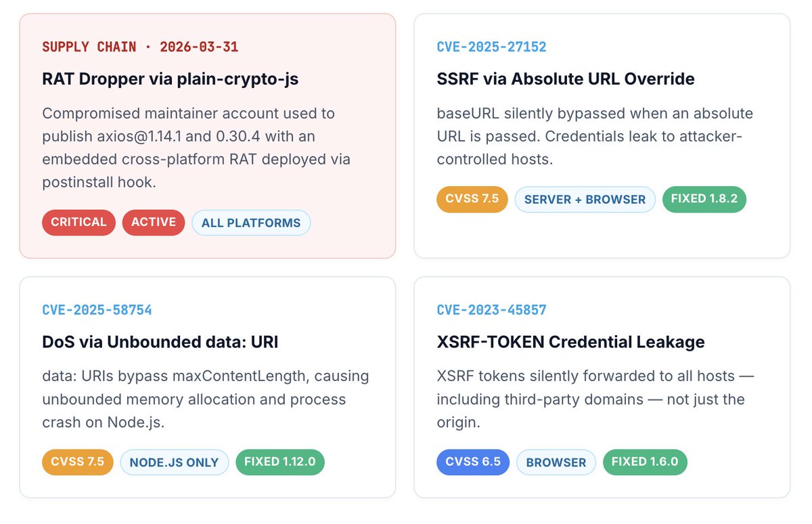812x524 pixels.
Task: Click the SUPPLY CHAIN · 2026-03-31 label
Action: point(140,47)
